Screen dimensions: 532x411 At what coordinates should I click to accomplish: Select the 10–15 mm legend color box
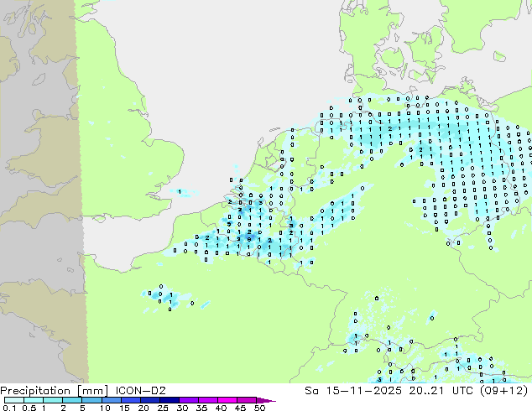[x=111, y=400]
